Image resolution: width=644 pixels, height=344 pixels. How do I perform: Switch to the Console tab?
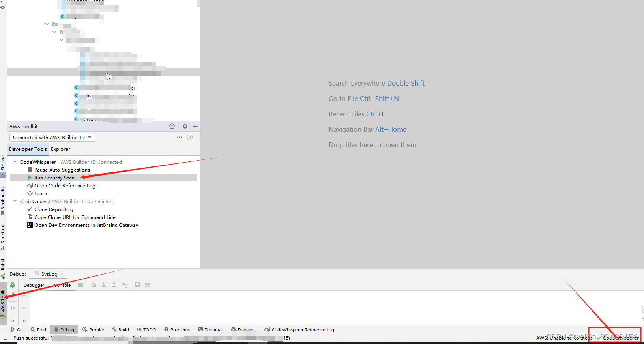tap(62, 285)
